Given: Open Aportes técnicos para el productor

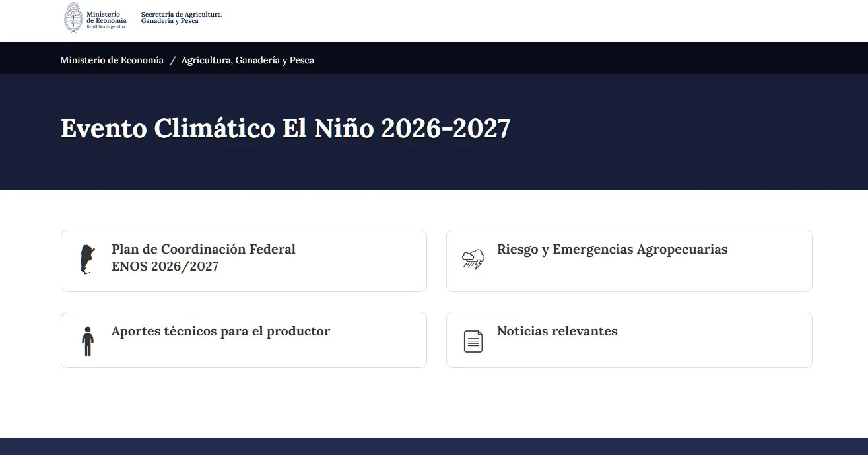Looking at the screenshot, I should click(x=244, y=339).
